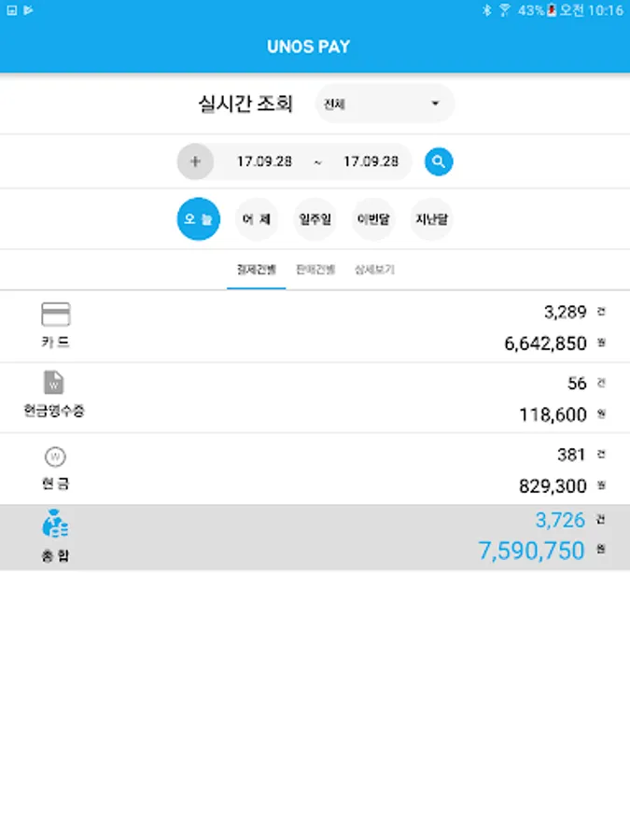630x840 pixels.
Task: Switch to the 판매건별 tab
Action: [315, 270]
